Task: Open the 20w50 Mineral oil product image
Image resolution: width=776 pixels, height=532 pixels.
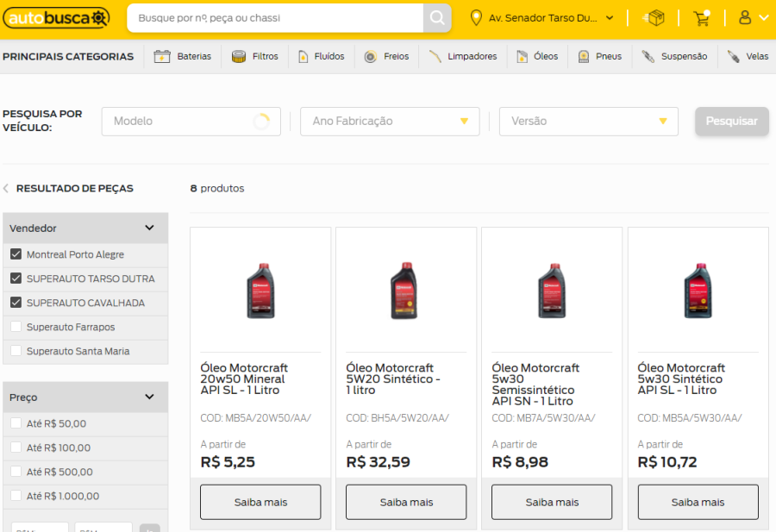Action: [260, 290]
